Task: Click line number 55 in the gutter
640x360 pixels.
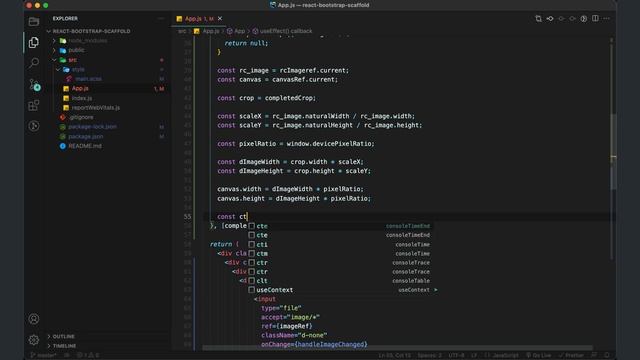Action: coord(187,217)
